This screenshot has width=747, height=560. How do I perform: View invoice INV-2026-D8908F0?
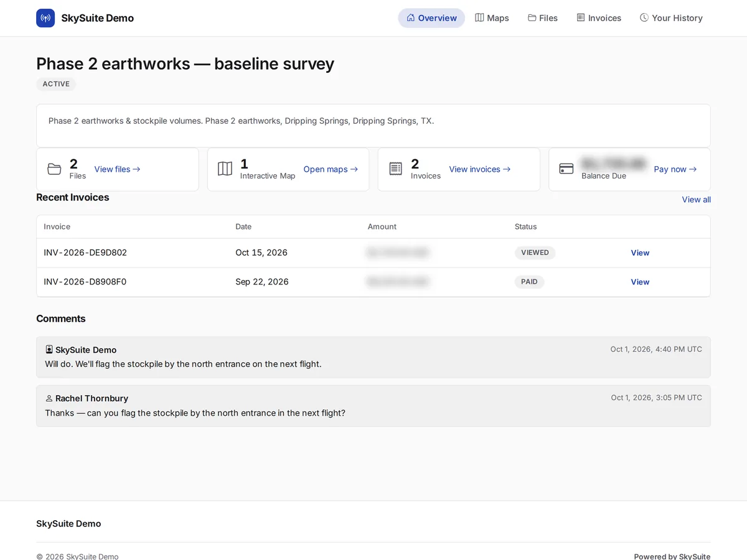point(640,282)
